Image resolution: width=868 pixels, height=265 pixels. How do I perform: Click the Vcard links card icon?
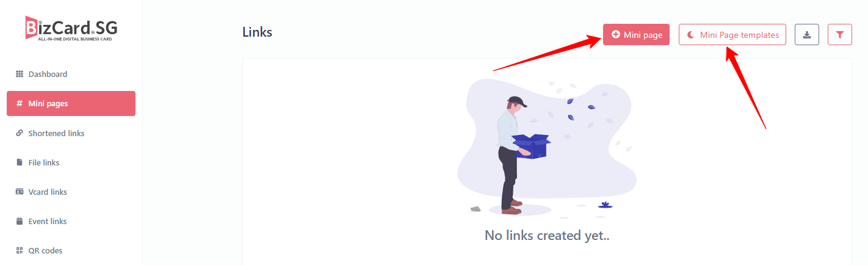(19, 192)
